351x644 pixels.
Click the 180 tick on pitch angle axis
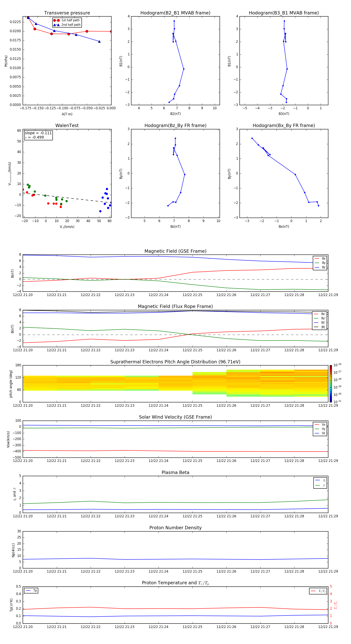(18, 365)
